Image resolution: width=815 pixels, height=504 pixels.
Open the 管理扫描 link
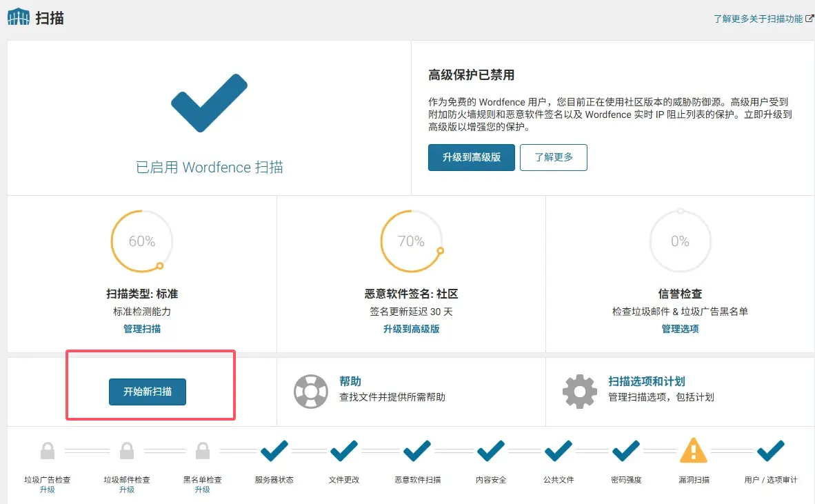[x=142, y=329]
